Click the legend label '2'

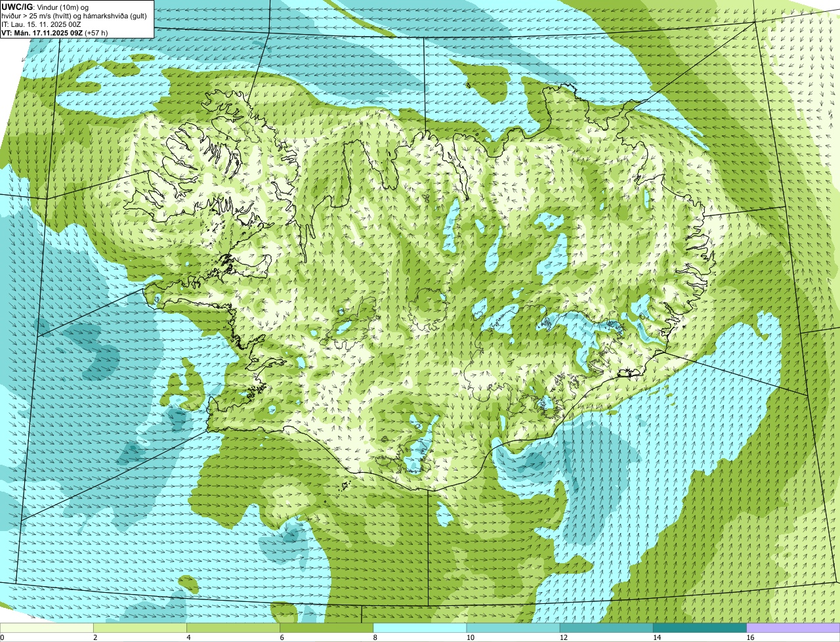[x=95, y=637]
